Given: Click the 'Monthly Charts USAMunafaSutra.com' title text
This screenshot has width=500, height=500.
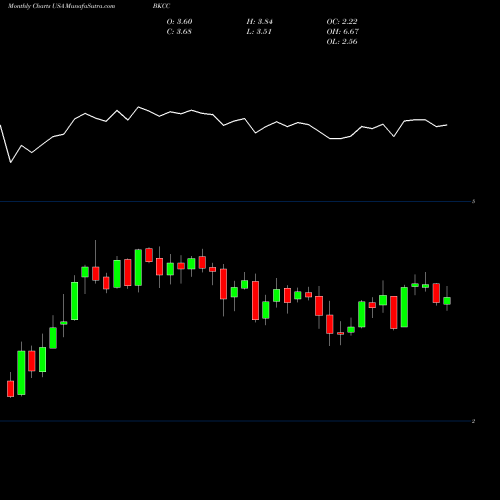Looking at the screenshot, I should coord(61,6).
